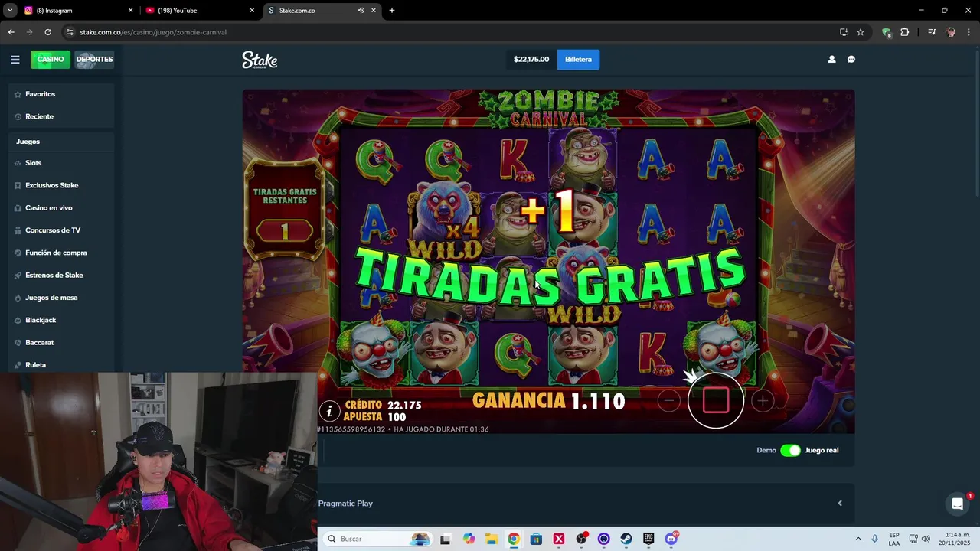Viewport: 980px width, 551px height.
Task: Open Función de compra
Action: pos(61,253)
